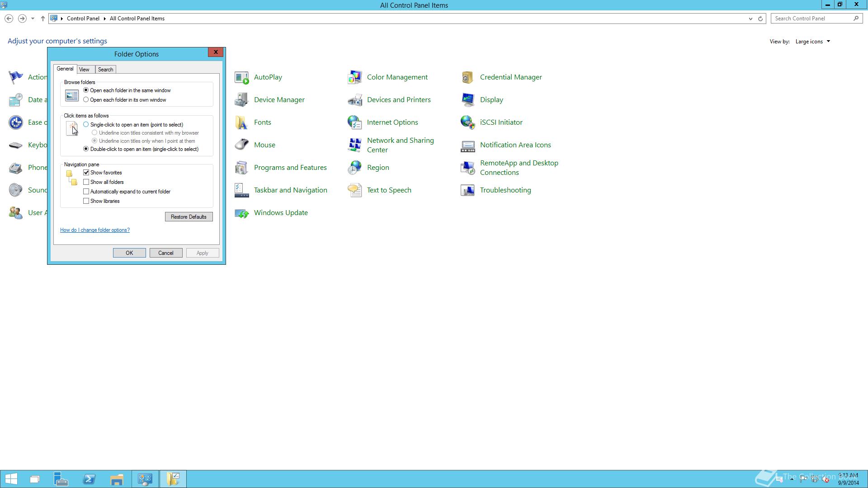868x488 pixels.
Task: Go up one level with arrow
Action: (x=43, y=19)
